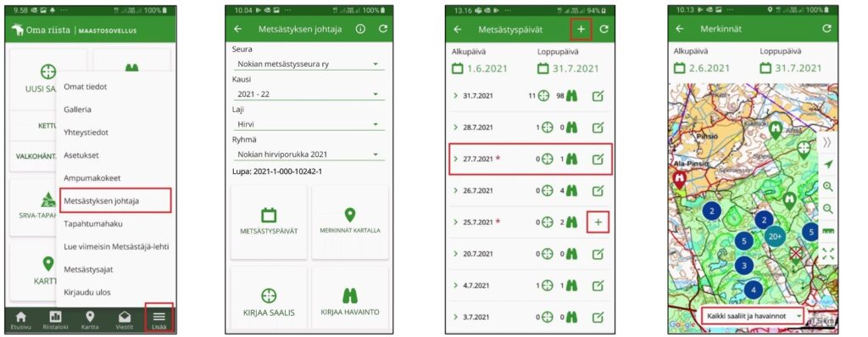Open the Laji dropdown Hirvi
Image resolution: width=868 pixels, height=337 pixels.
pyautogui.click(x=308, y=125)
